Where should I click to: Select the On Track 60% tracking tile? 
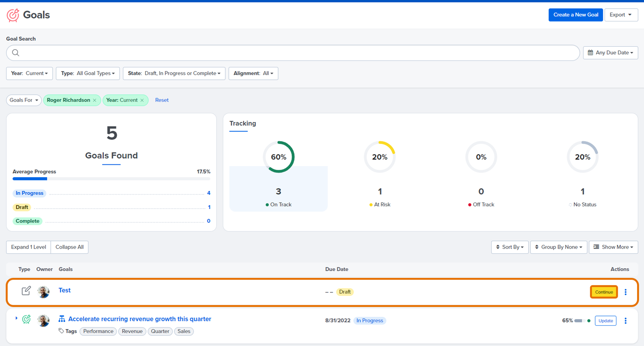[279, 176]
